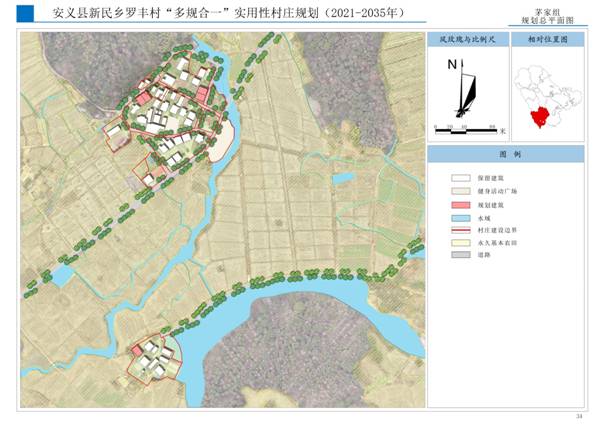Click the fitness activity plaza beside the river
This screenshot has width=602, height=425.
[222, 140]
